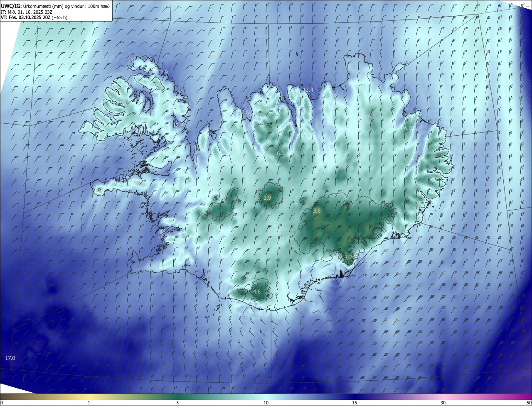The width and height of the screenshot is (532, 406).
Task: Click the 6.8 value label in northeast Iceland
Action: (372, 116)
